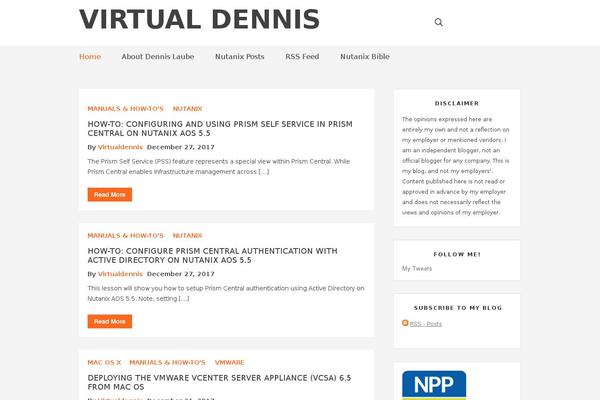Click the My Tweets link
The image size is (600, 400).
coord(417,268)
